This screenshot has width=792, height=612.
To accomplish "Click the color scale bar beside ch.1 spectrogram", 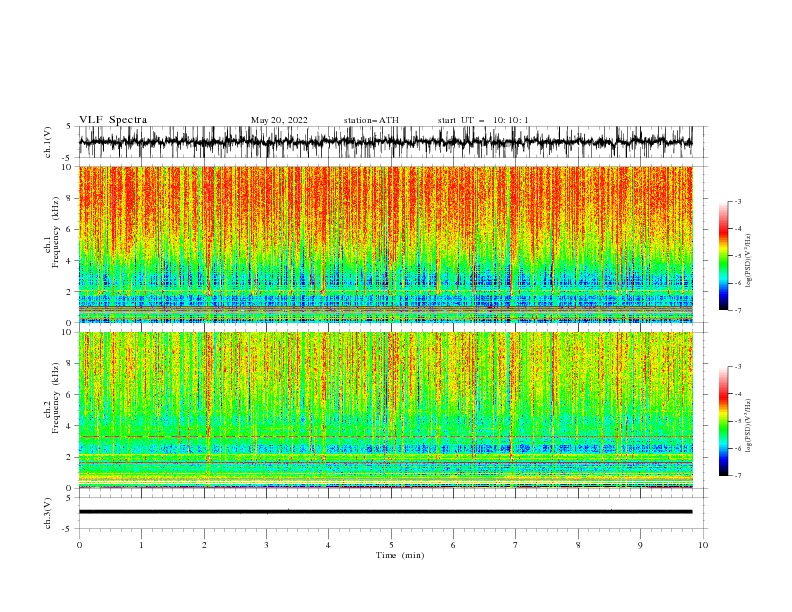I will click(723, 256).
